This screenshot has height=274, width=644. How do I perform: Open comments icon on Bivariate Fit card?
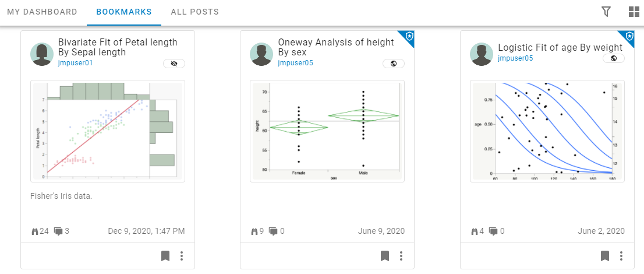point(58,231)
